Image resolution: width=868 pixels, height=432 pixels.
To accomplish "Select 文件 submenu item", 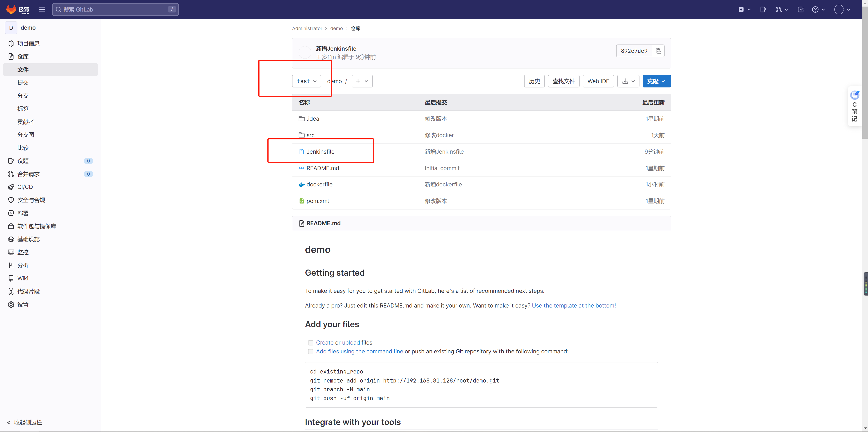I will pyautogui.click(x=51, y=69).
